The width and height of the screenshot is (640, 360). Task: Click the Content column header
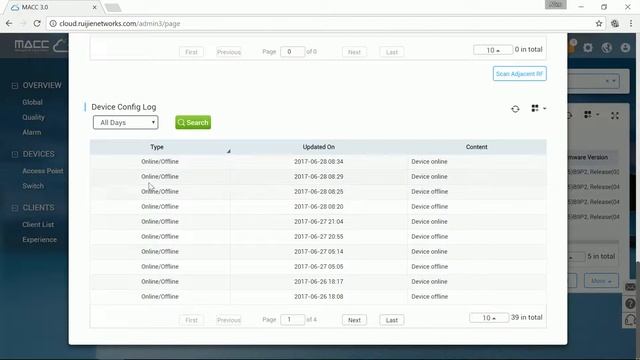coord(476,147)
